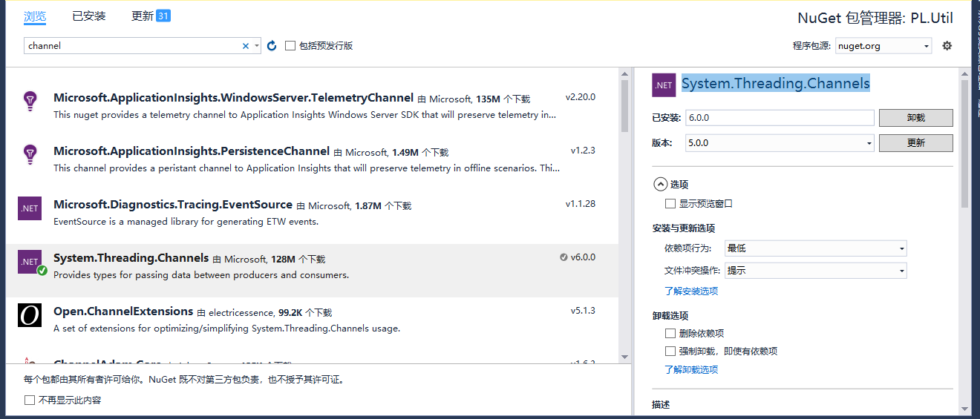Collapse the 选项 section chevron

(660, 185)
